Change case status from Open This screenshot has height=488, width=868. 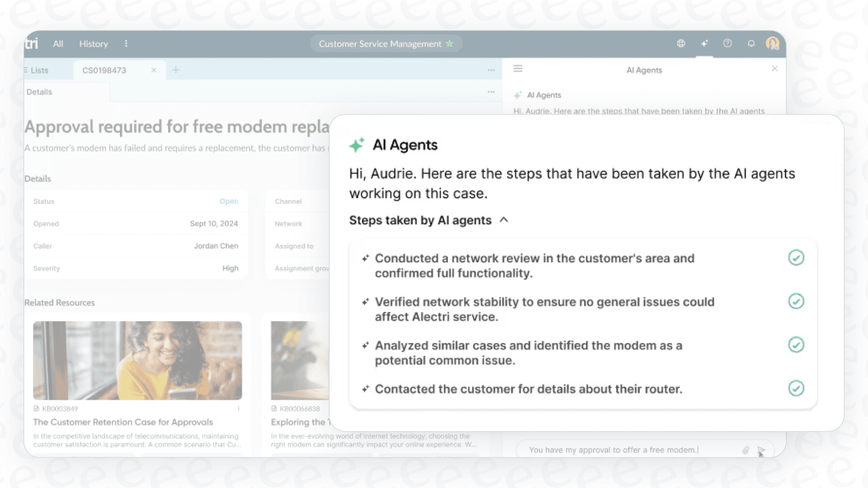coord(229,201)
